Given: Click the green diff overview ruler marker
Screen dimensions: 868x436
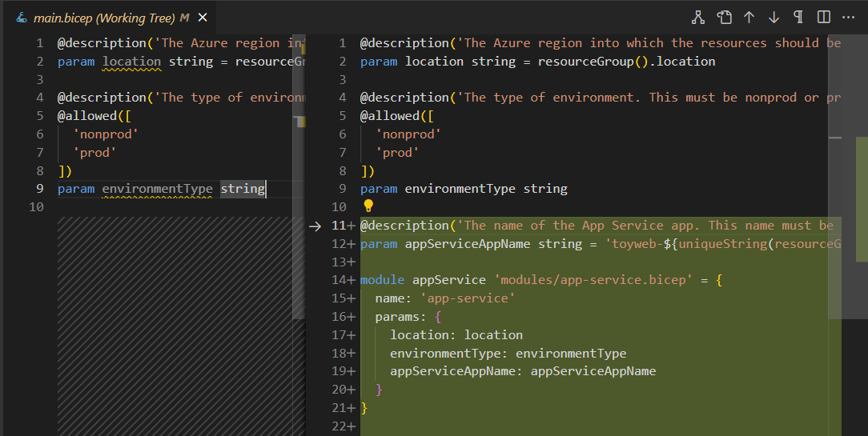Looking at the screenshot, I should (862, 198).
